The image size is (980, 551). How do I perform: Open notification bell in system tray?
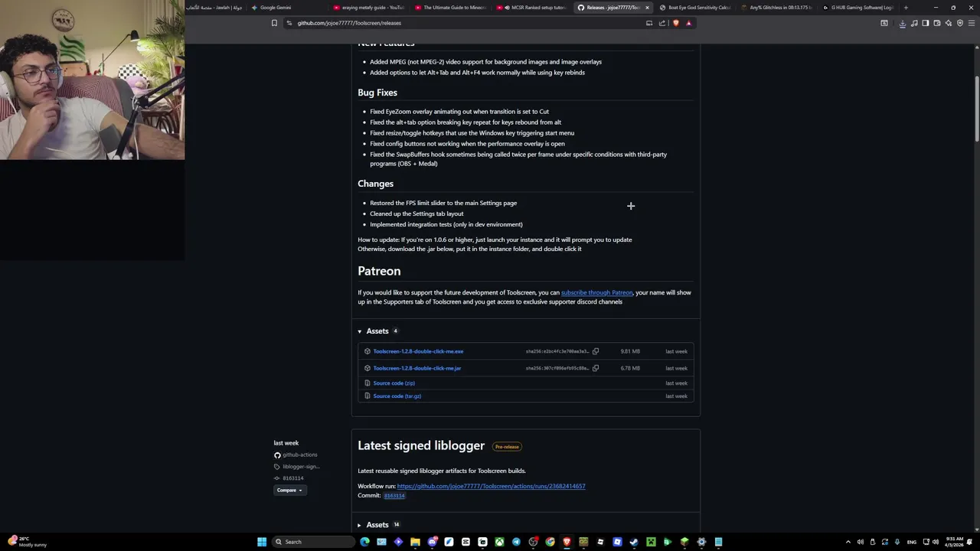[x=970, y=542]
